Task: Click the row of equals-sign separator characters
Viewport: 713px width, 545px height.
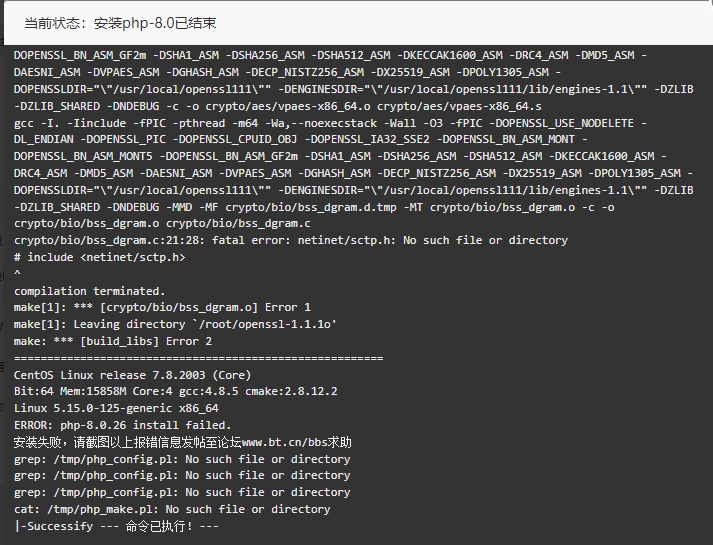Action: coord(199,358)
